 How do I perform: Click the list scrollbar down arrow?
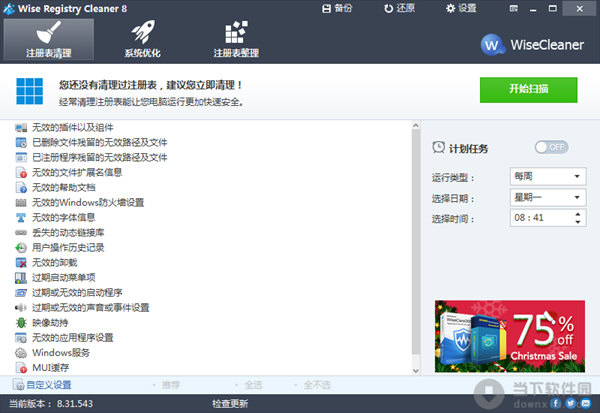point(416,371)
